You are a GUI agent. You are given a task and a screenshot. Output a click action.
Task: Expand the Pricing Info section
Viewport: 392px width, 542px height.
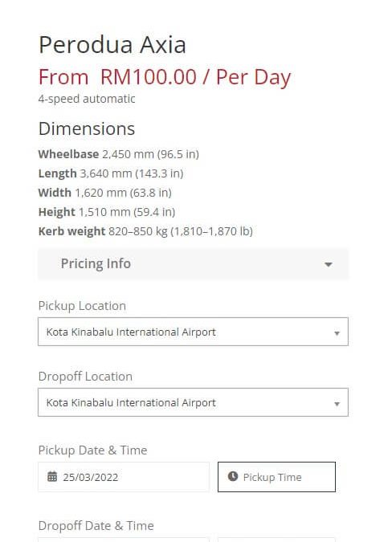[x=194, y=263]
